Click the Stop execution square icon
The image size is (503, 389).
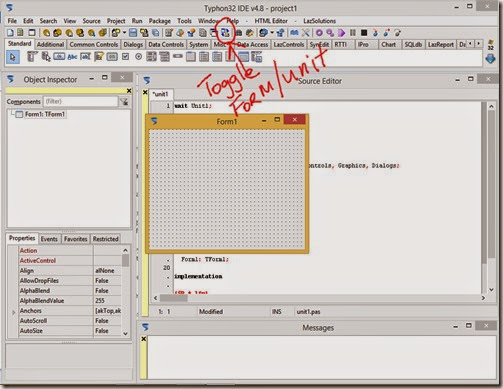364,33
